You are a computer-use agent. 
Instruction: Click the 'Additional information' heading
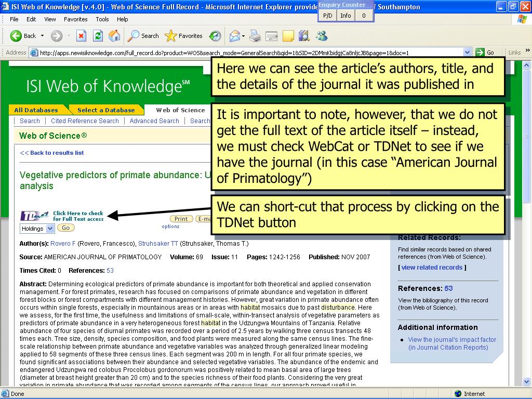point(437,327)
